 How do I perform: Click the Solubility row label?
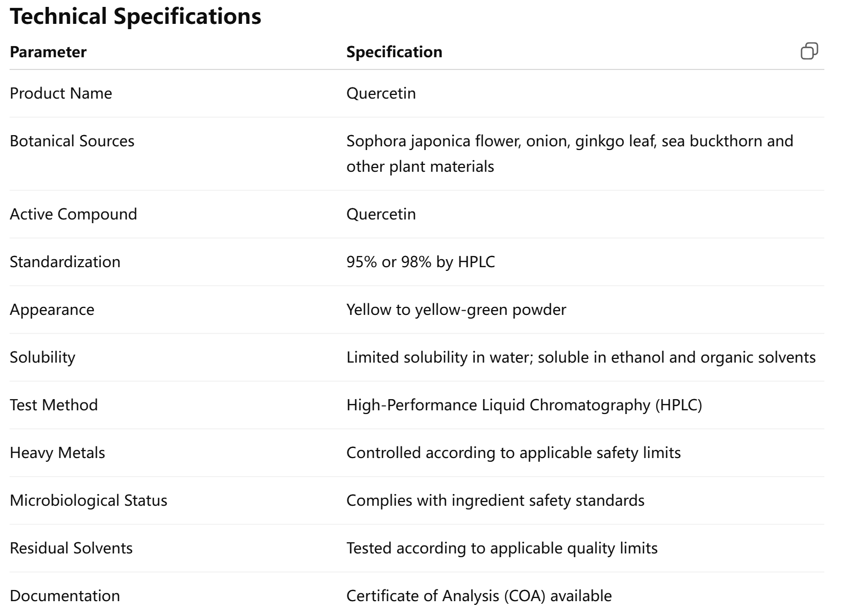click(42, 357)
